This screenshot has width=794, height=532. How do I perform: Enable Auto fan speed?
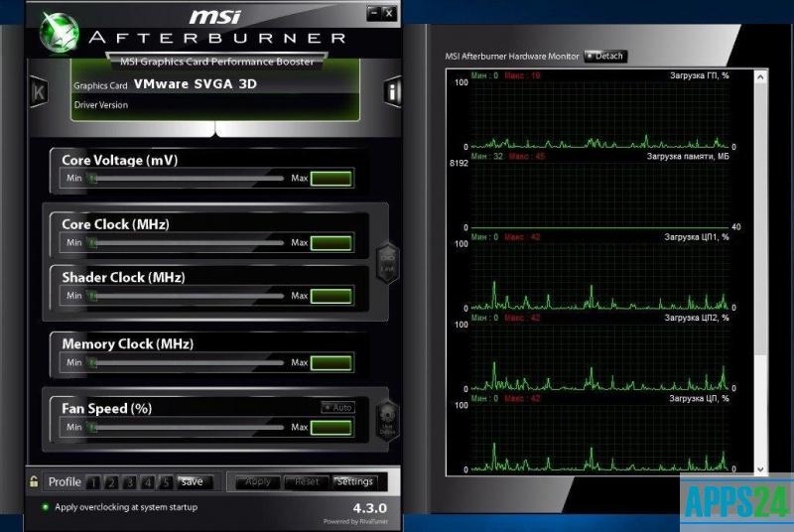click(x=337, y=408)
